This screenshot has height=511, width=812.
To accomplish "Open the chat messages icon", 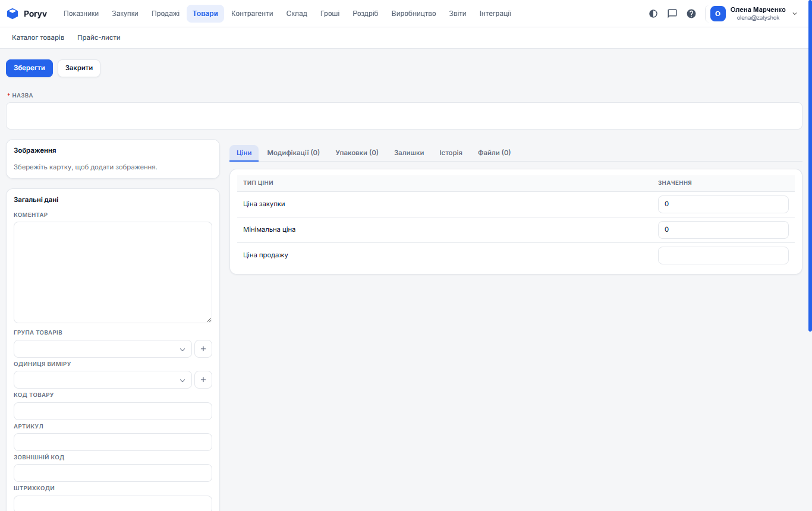I will point(672,14).
